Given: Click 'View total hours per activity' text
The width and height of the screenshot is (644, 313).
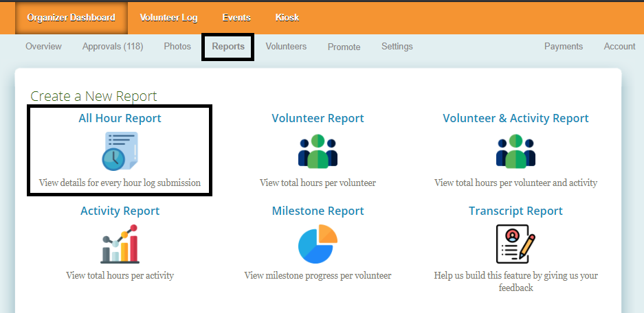Looking at the screenshot, I should [120, 275].
